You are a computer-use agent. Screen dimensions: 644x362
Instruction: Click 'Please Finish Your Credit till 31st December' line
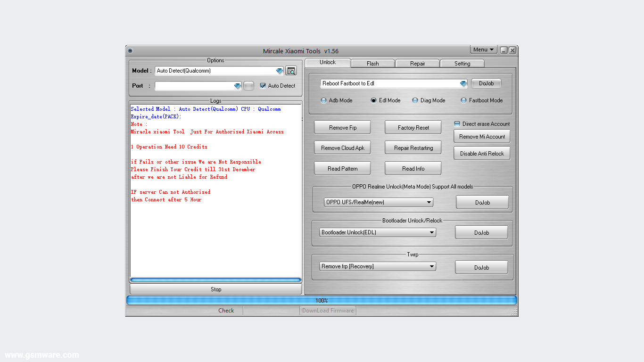pos(193,169)
